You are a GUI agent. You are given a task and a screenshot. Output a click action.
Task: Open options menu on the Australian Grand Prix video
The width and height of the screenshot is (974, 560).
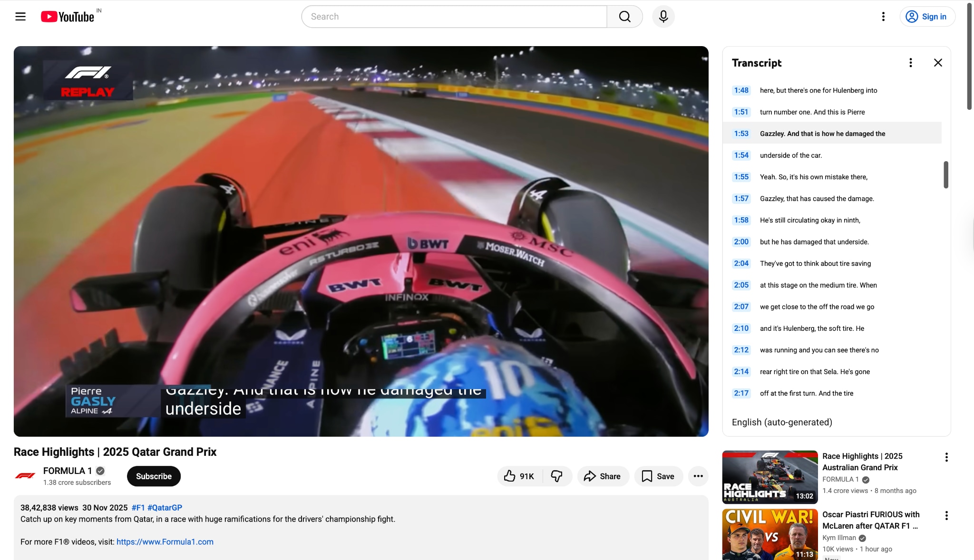tap(946, 457)
